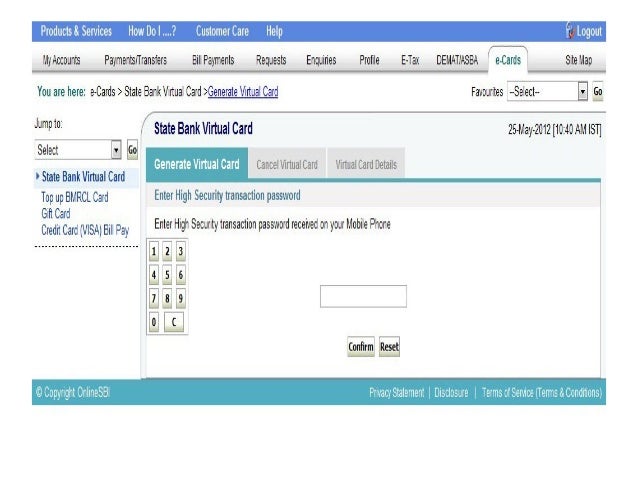Click keypad digit 5

pos(167,275)
